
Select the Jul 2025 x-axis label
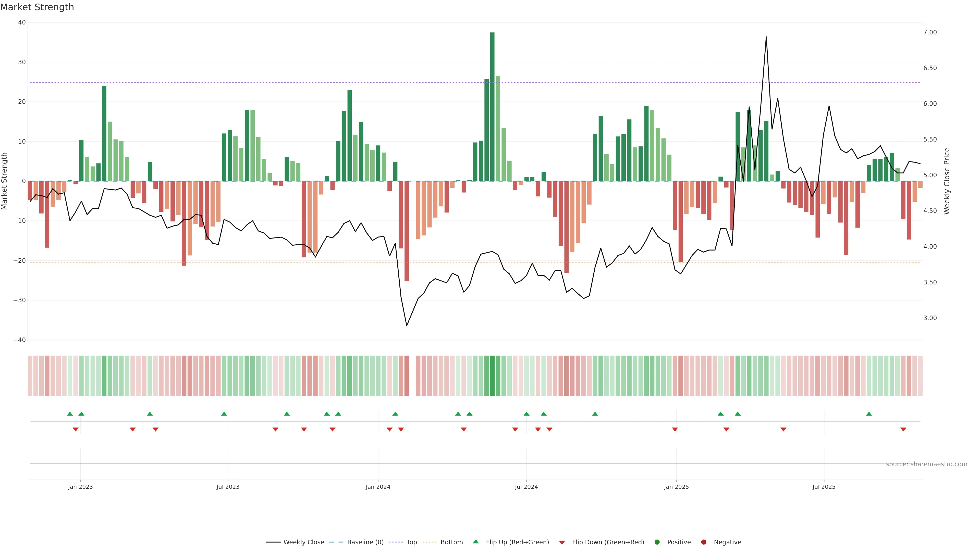pyautogui.click(x=824, y=487)
